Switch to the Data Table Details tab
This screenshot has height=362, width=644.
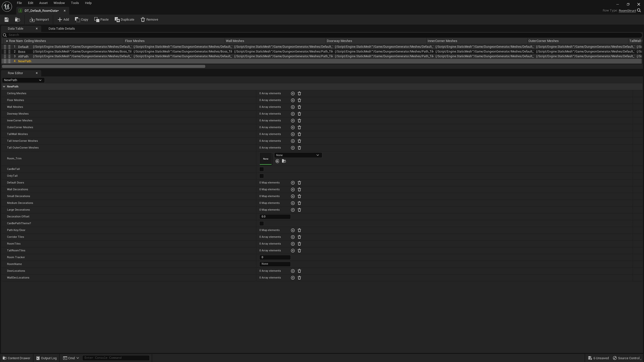click(x=62, y=28)
